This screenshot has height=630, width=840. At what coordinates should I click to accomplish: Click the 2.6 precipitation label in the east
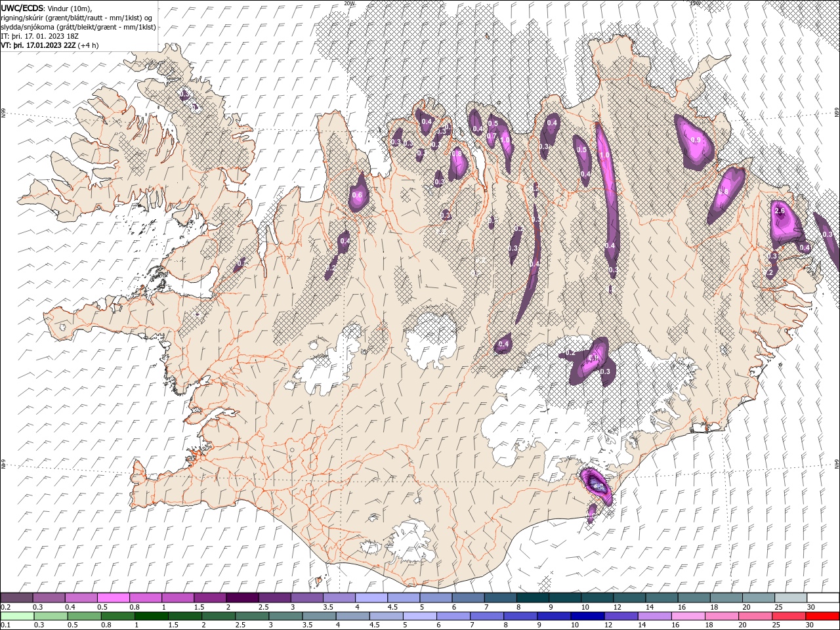[780, 211]
